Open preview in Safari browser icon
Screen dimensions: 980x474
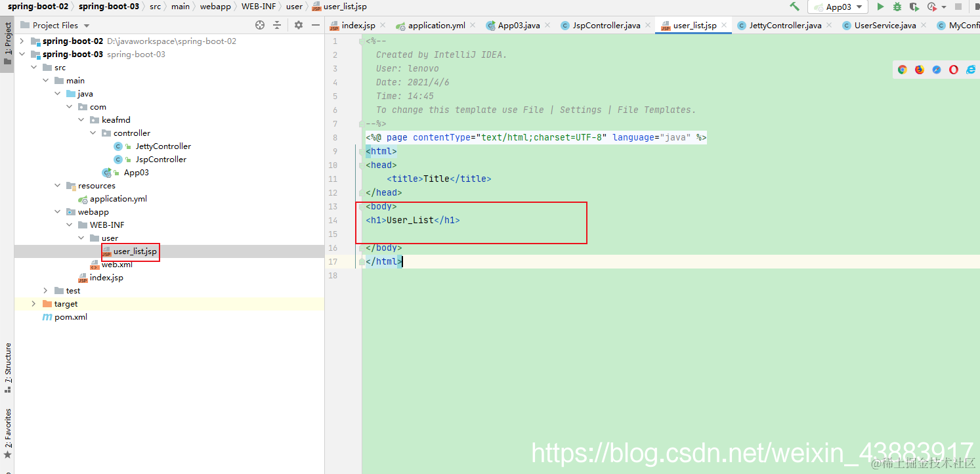[937, 70]
